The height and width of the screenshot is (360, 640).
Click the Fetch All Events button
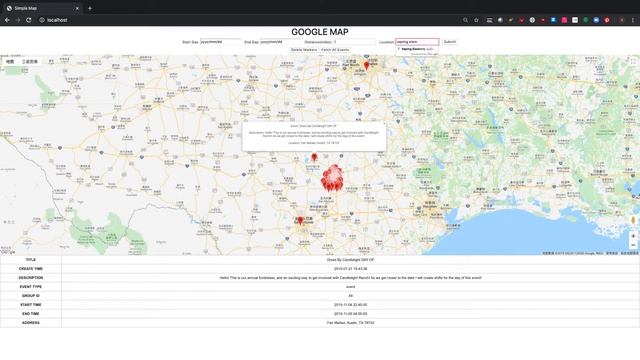[x=335, y=50]
